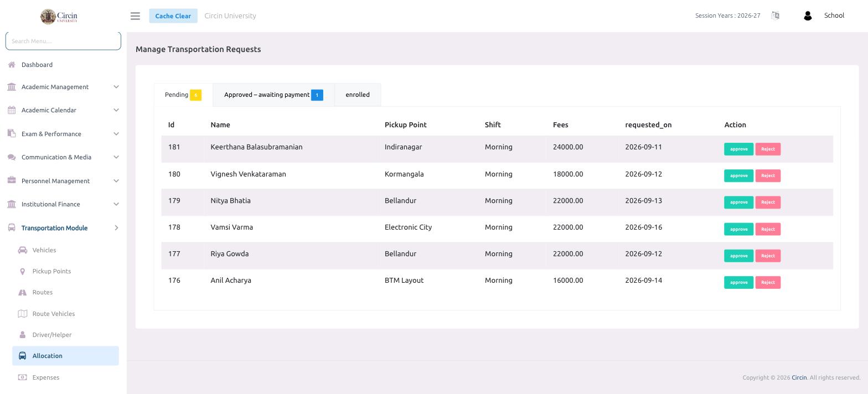Click the Circin University logo

click(x=59, y=16)
